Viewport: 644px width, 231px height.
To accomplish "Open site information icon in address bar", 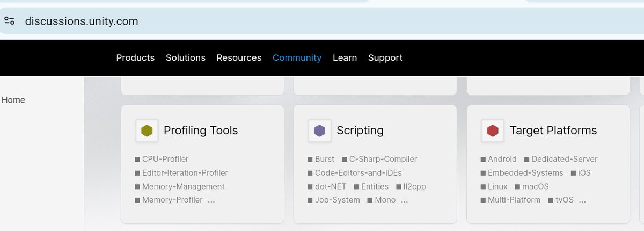I will point(9,21).
